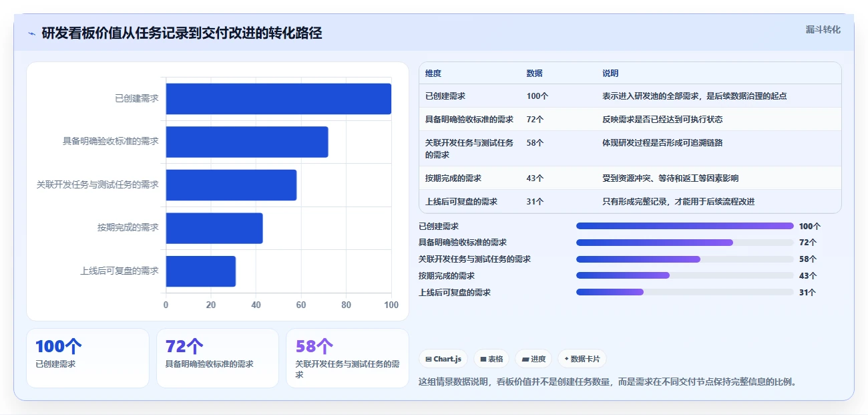868x415 pixels.
Task: Click the 上线后可复盘的需求 chart axis label
Action: (x=120, y=271)
